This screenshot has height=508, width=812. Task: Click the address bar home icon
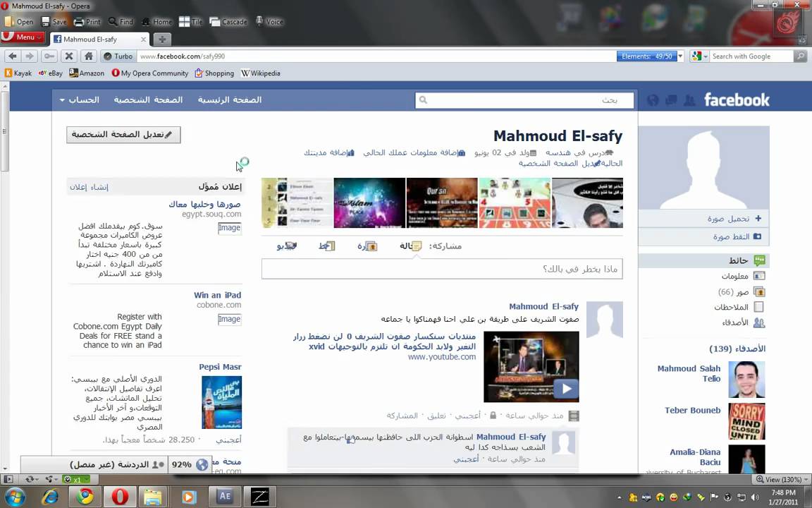pos(89,56)
